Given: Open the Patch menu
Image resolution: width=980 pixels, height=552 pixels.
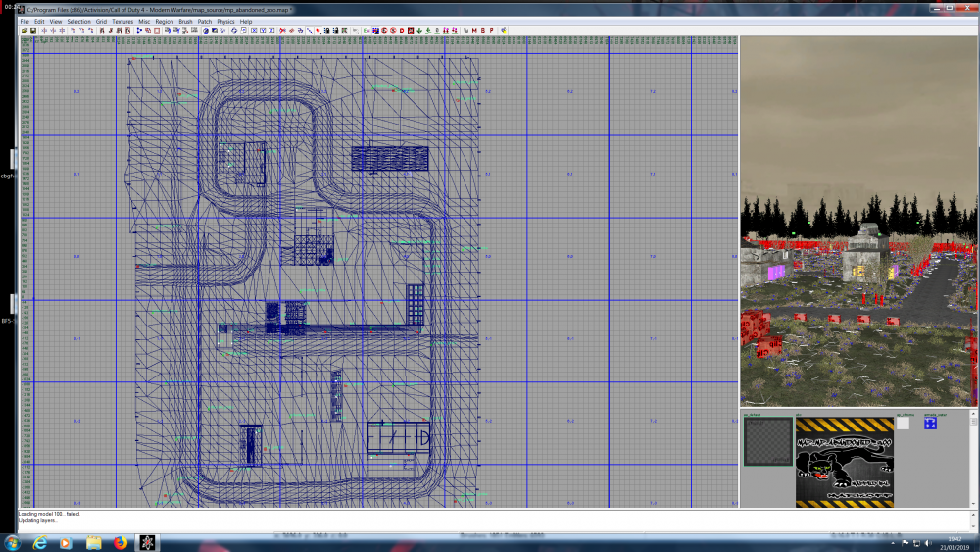Looking at the screenshot, I should pyautogui.click(x=204, y=21).
